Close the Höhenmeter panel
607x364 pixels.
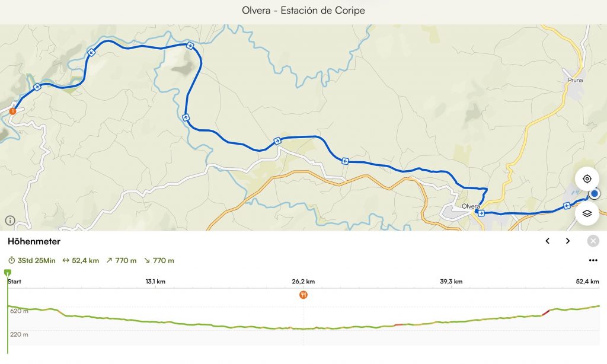click(593, 241)
